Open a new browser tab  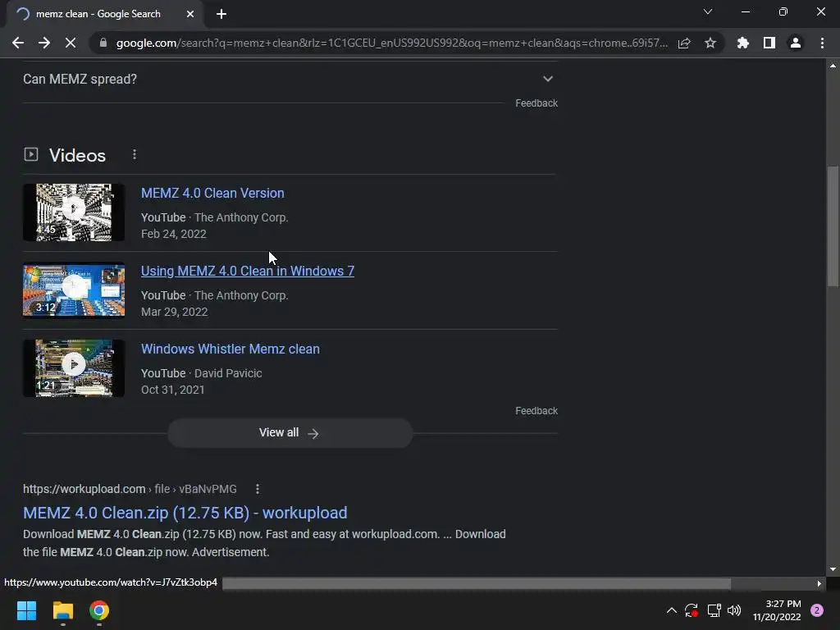tap(221, 14)
